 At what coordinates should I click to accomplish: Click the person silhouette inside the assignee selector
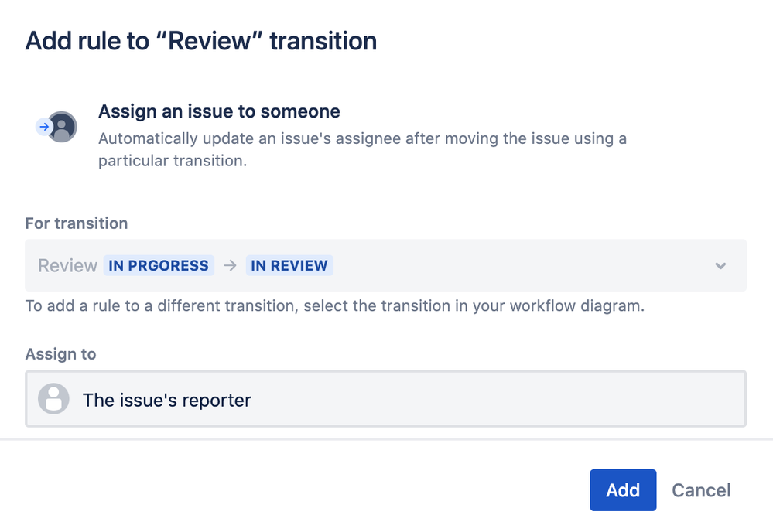(x=53, y=399)
